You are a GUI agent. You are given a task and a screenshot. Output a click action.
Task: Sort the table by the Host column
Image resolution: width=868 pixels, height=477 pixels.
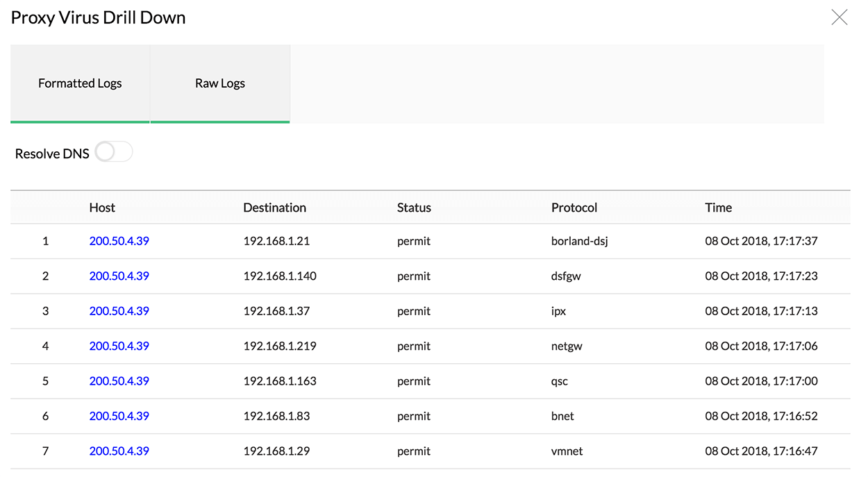coord(102,207)
